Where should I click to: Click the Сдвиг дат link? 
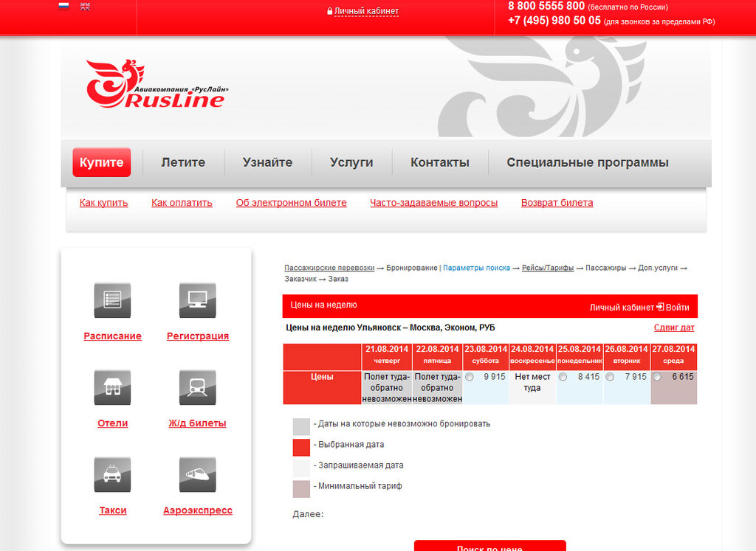click(673, 328)
